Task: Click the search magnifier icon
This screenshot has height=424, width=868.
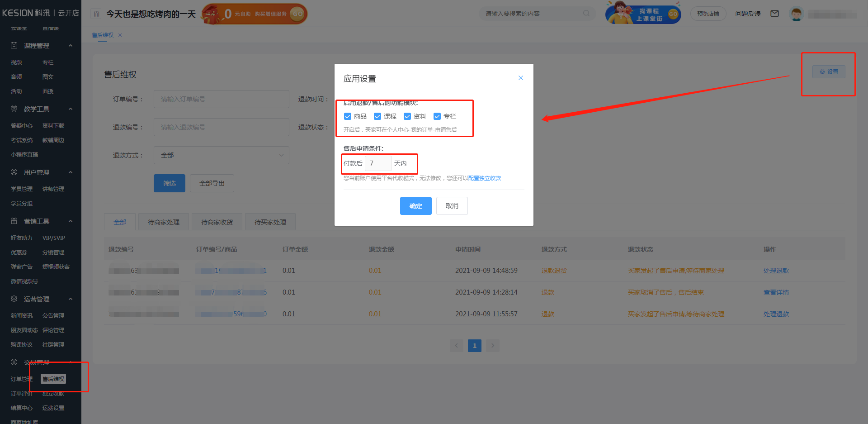Action: coord(586,13)
